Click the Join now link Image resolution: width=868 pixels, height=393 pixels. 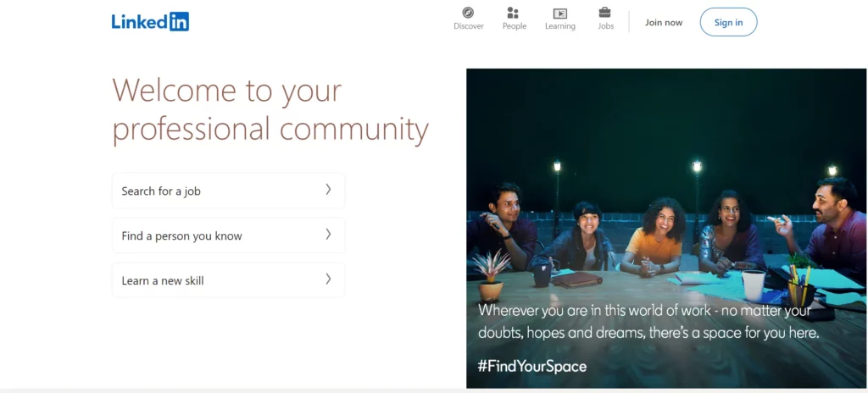664,23
